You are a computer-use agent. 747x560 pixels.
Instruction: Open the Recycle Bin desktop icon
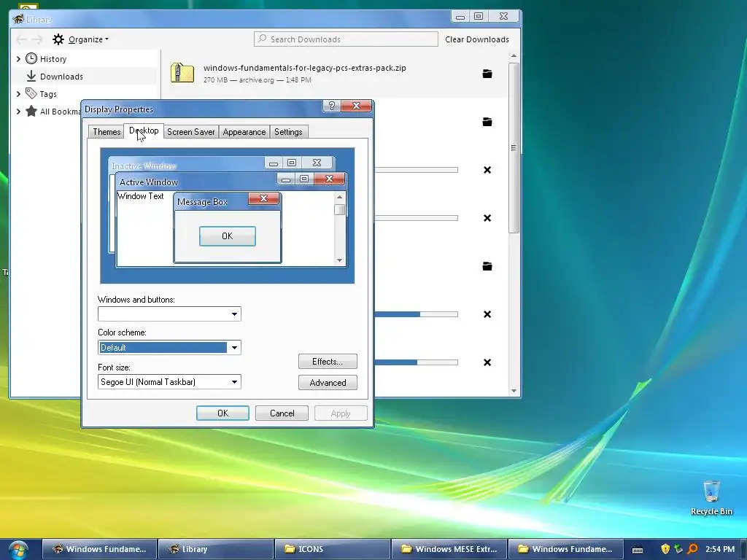[x=711, y=497]
